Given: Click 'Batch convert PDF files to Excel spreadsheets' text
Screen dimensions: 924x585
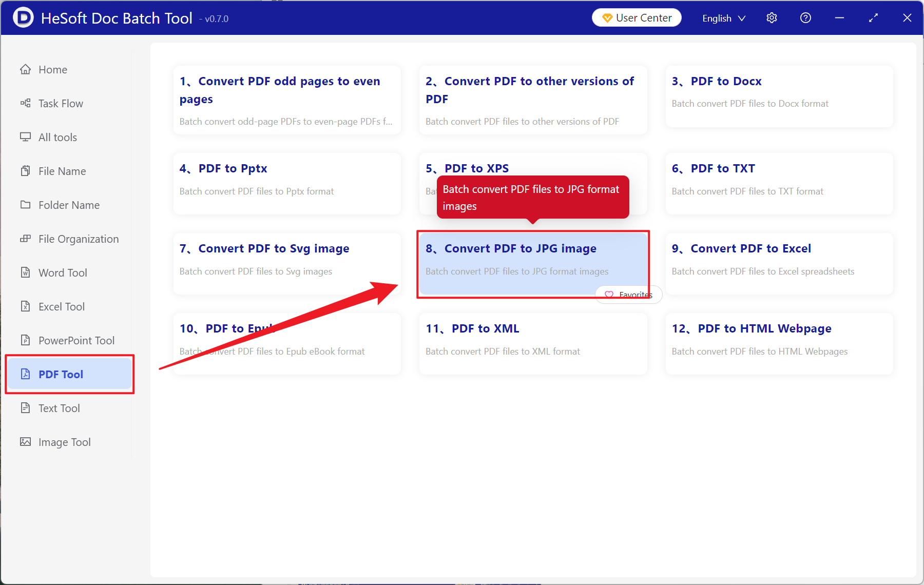Looking at the screenshot, I should tap(763, 271).
